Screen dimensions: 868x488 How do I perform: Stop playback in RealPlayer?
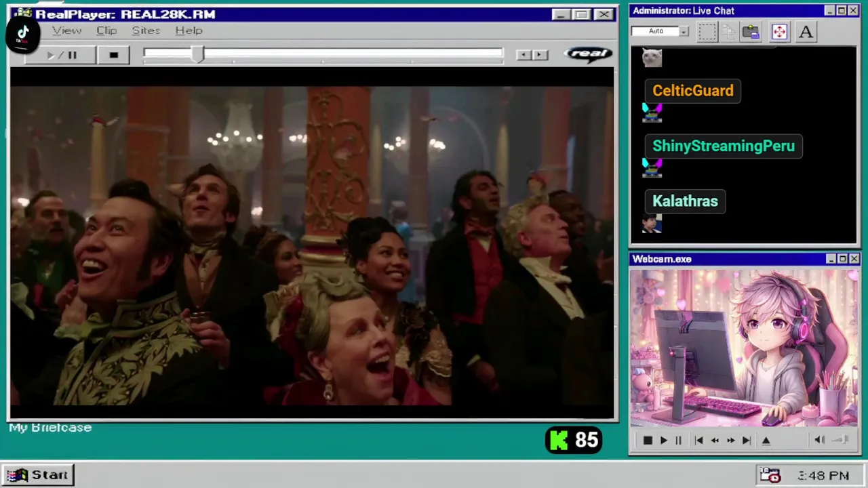[114, 56]
